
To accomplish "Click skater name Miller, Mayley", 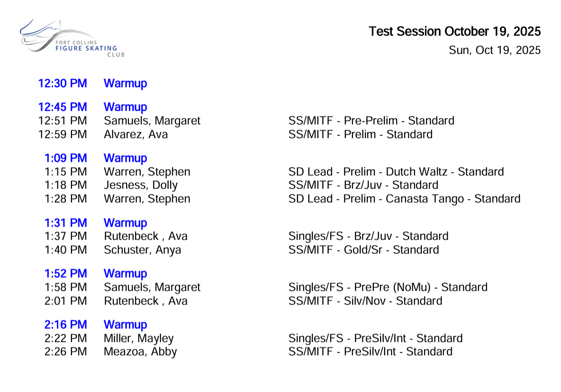I will tap(138, 339).
